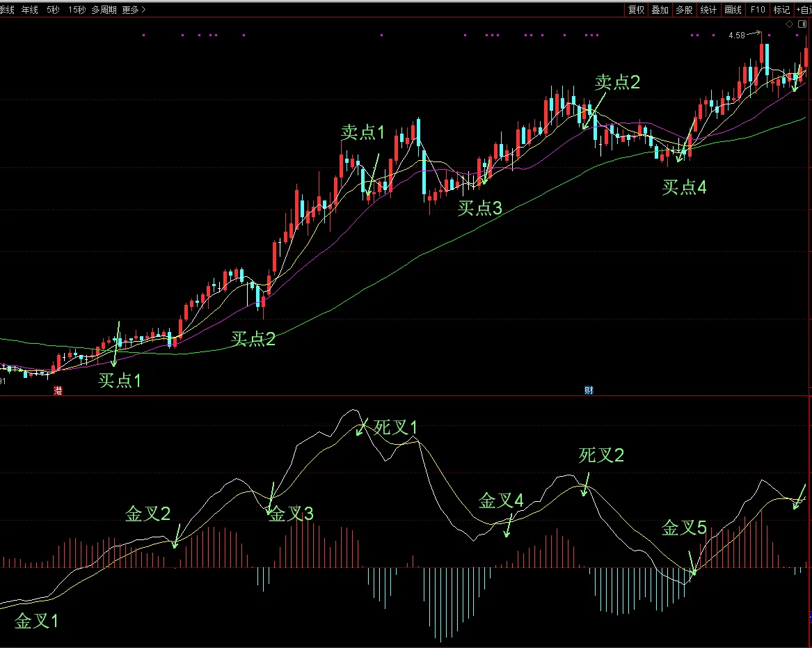
Task: Click the blue 财 event marker
Action: (x=589, y=391)
